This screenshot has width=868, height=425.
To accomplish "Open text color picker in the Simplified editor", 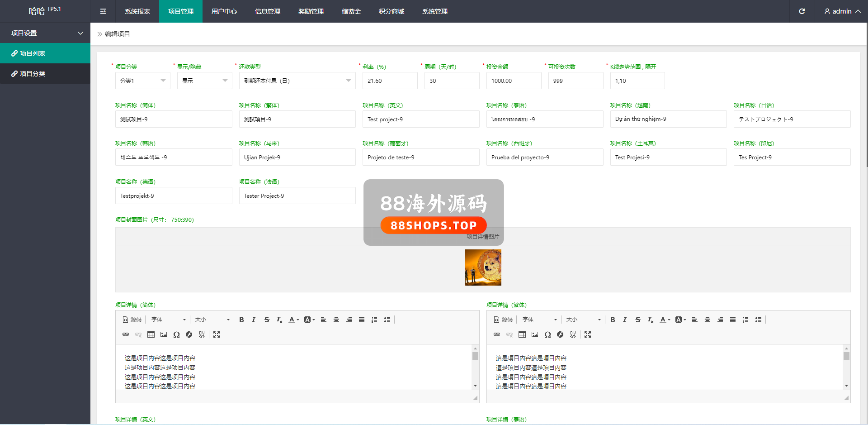I will [x=293, y=320].
